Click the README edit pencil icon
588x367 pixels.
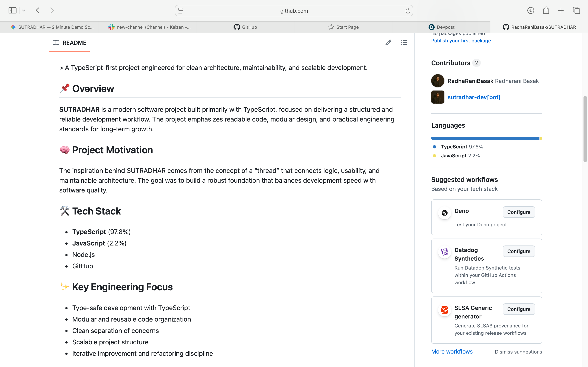pyautogui.click(x=388, y=42)
